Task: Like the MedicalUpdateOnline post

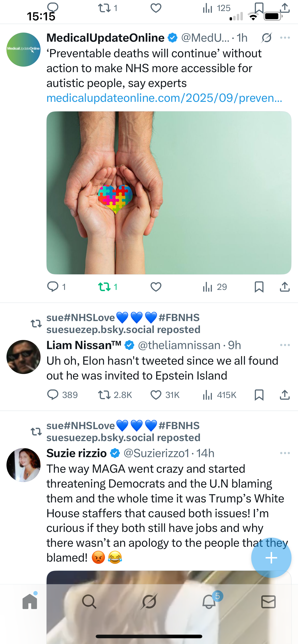Action: click(156, 287)
